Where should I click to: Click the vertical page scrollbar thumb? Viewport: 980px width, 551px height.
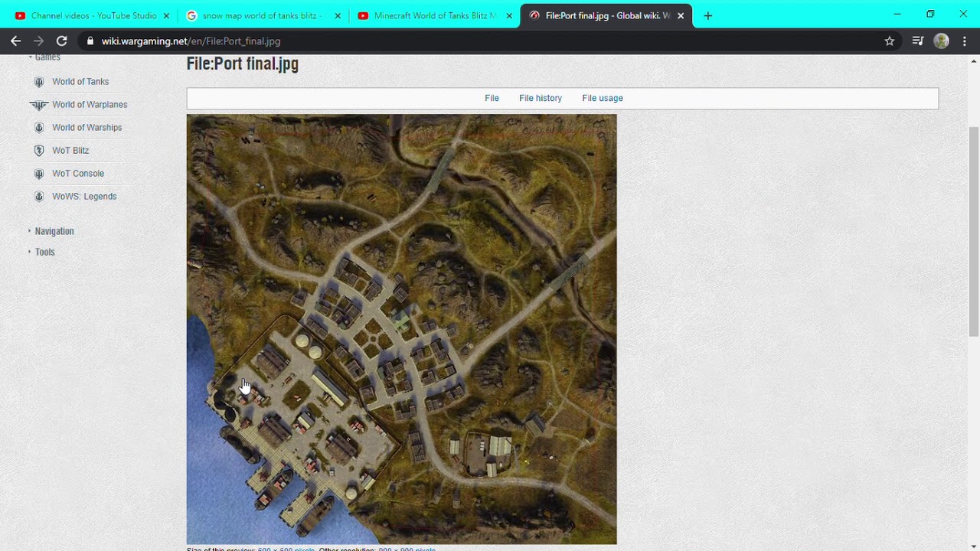click(x=974, y=231)
